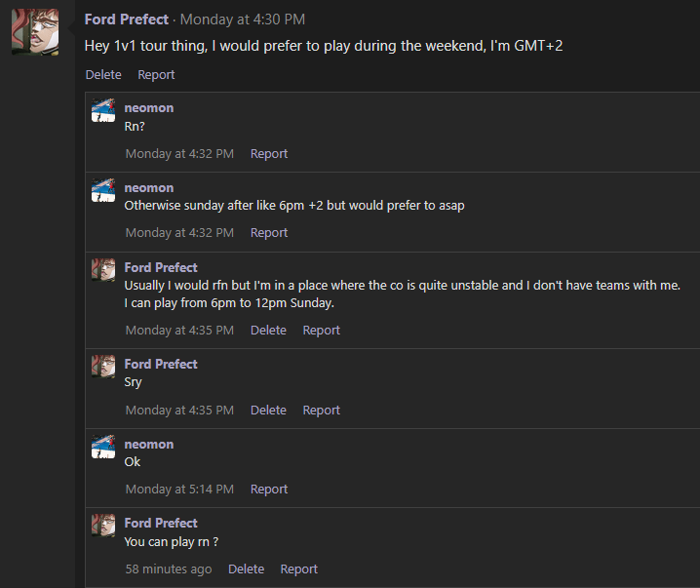Delete the "You can play rn ?" comment
This screenshot has width=700, height=588.
coord(246,569)
